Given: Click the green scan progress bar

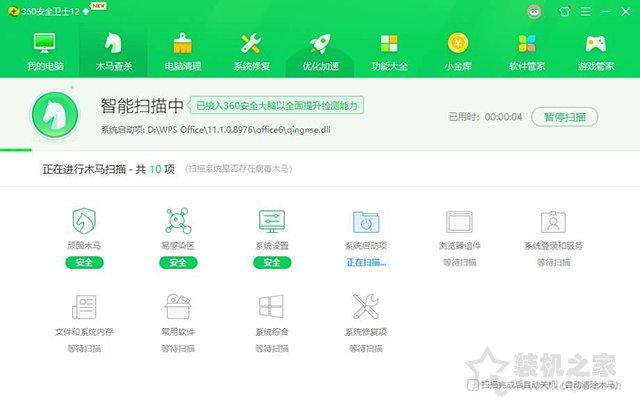Looking at the screenshot, I should point(16,151).
